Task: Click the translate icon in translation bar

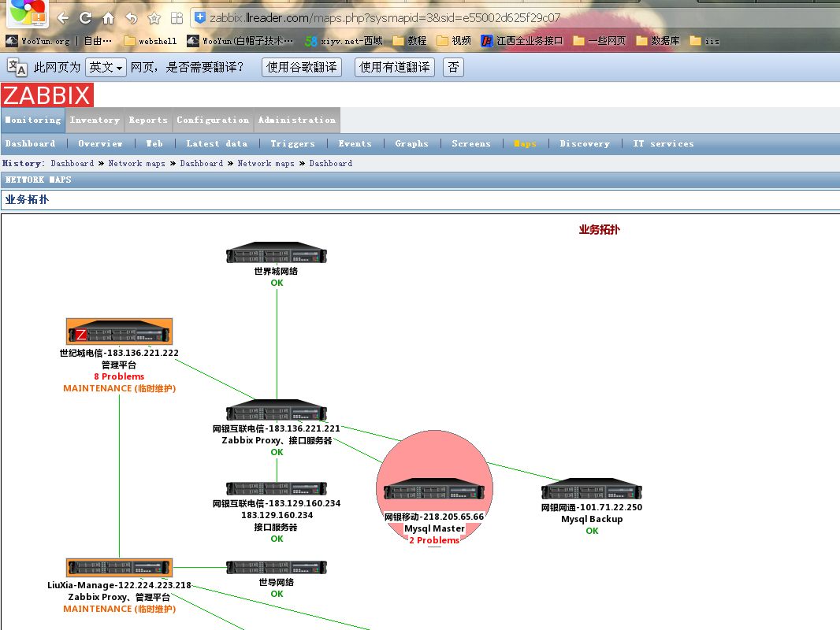Action: click(x=17, y=68)
